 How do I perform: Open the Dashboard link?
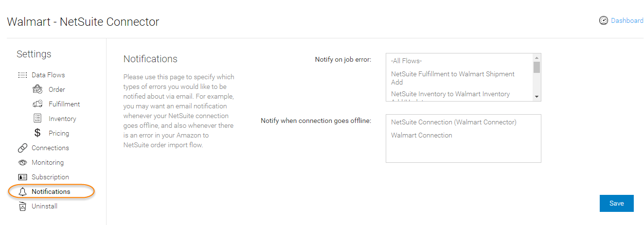[x=627, y=20]
